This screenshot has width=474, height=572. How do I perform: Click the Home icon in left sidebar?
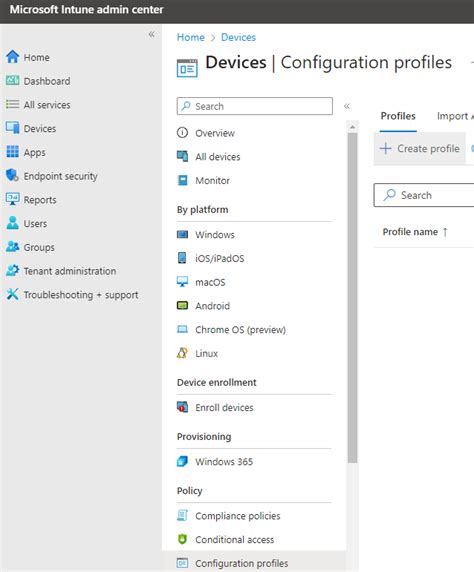click(12, 57)
